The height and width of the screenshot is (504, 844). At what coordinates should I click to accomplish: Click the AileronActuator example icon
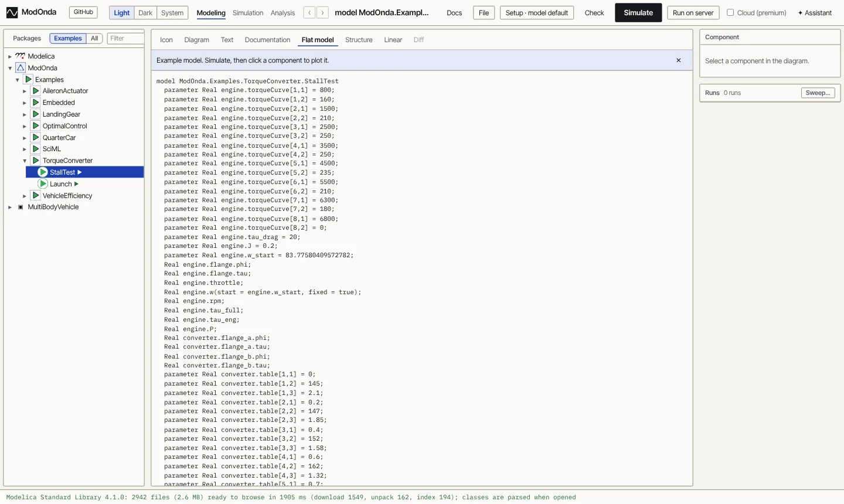coord(36,91)
